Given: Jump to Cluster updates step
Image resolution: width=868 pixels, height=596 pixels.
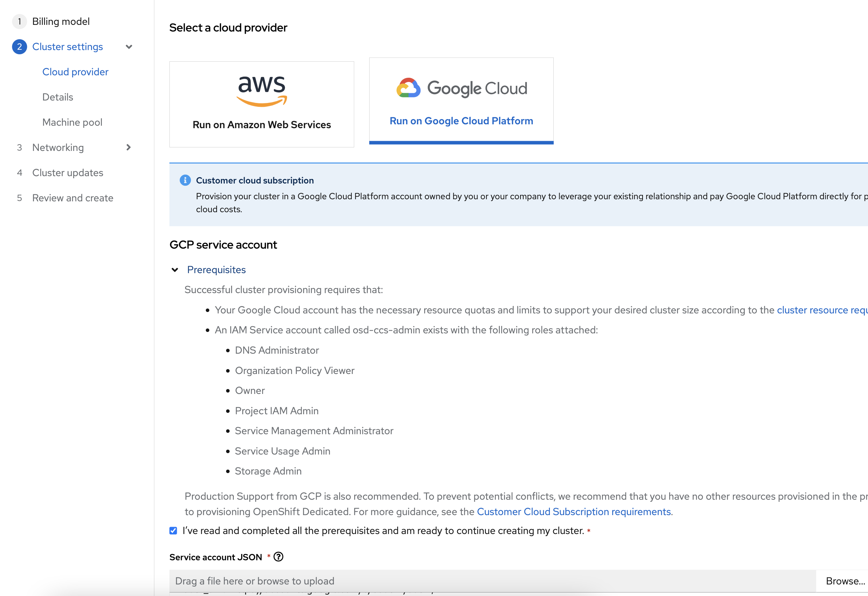Looking at the screenshot, I should [68, 173].
